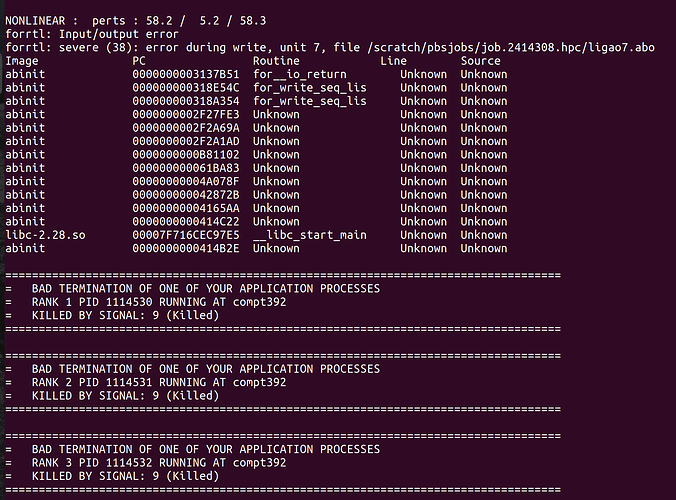Click the 'forrtl: Input/output error' line
Viewport: 676px width, 500px height.
point(92,34)
